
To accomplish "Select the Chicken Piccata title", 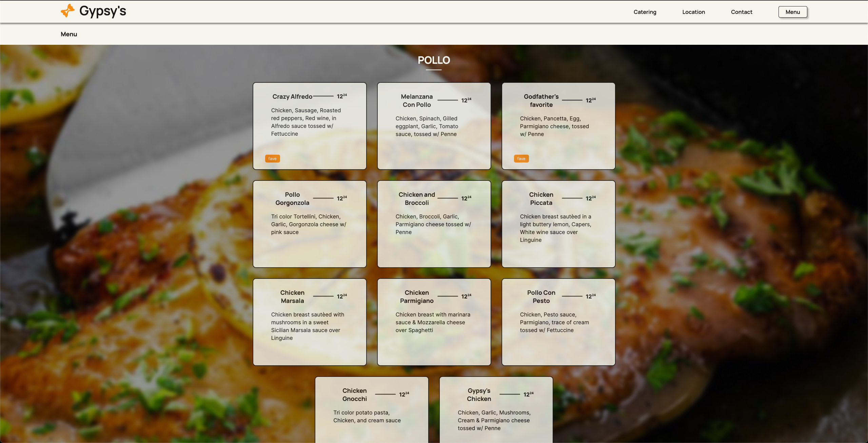I will pos(541,199).
